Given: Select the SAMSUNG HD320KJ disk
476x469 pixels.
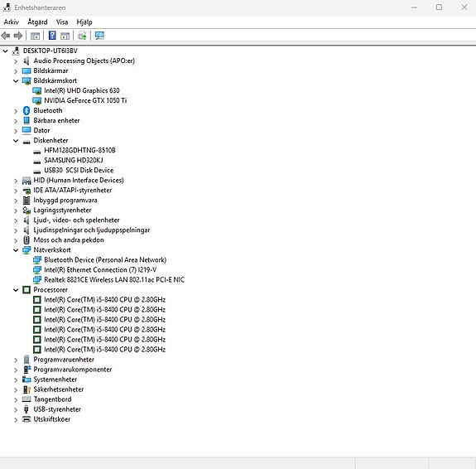Looking at the screenshot, I should point(73,160).
